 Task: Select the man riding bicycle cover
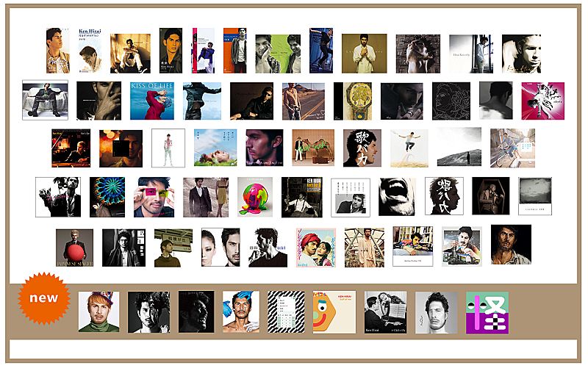pyautogui.click(x=512, y=148)
